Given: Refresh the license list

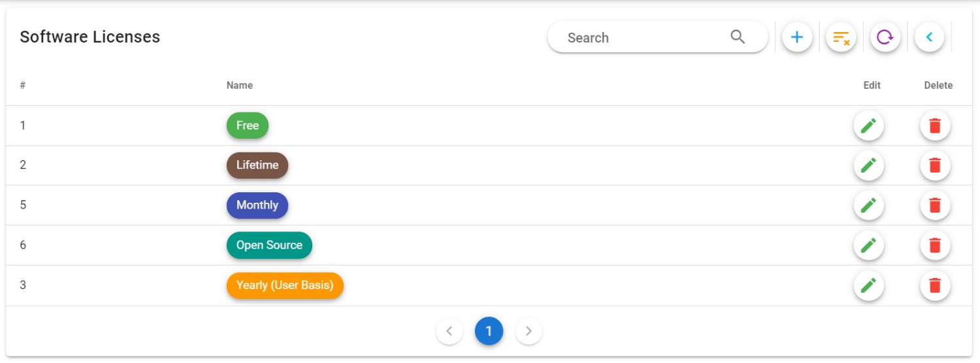Looking at the screenshot, I should click(885, 37).
